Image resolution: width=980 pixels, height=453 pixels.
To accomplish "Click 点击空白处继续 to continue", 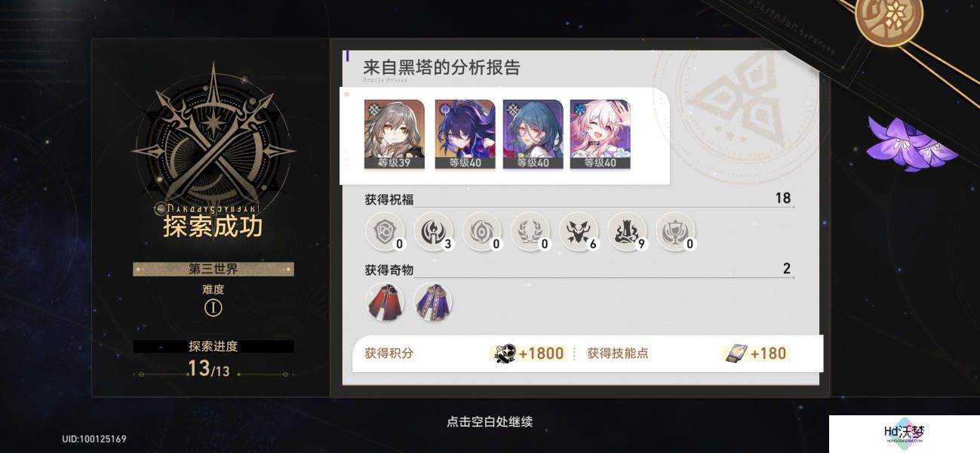I will coord(490,422).
